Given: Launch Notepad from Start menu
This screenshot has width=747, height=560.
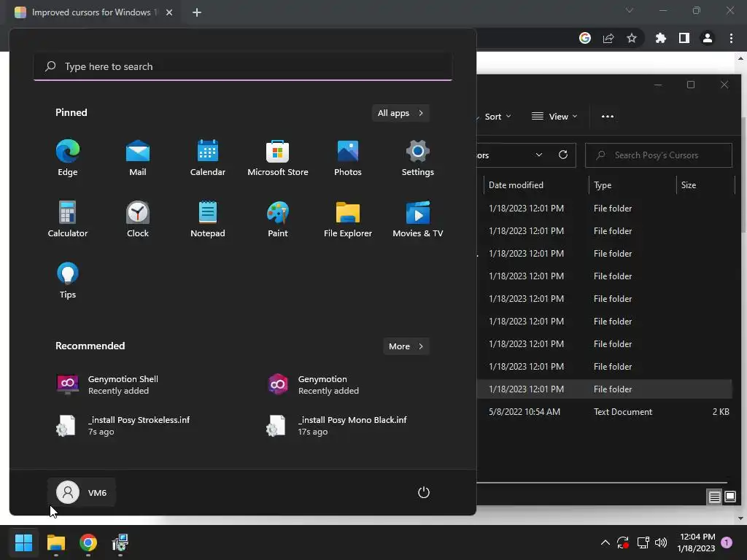Looking at the screenshot, I should [x=208, y=219].
